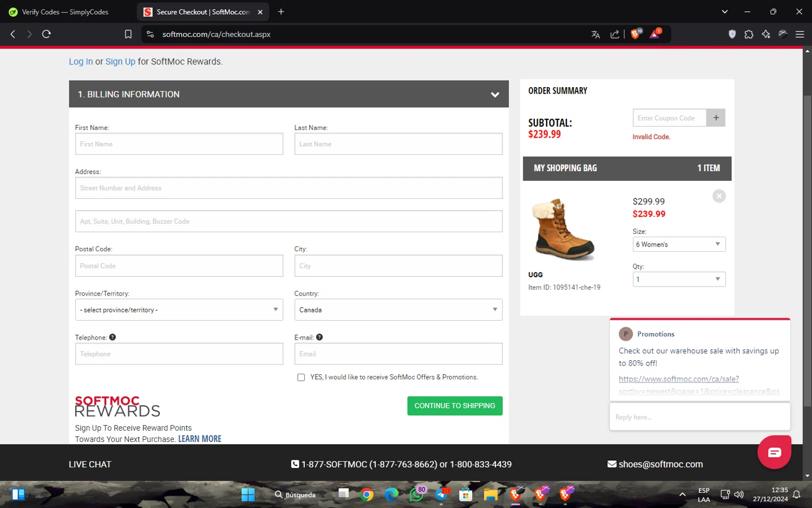Collapse the Billing Information section
The height and width of the screenshot is (508, 812).
click(x=495, y=94)
